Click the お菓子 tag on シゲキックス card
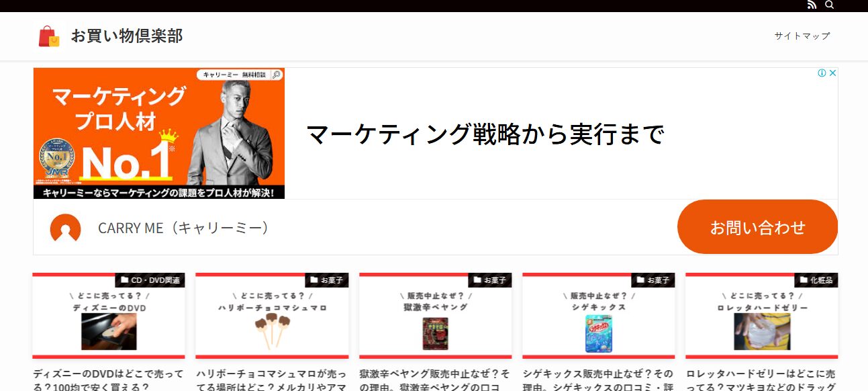The image size is (868, 391). pyautogui.click(x=653, y=280)
